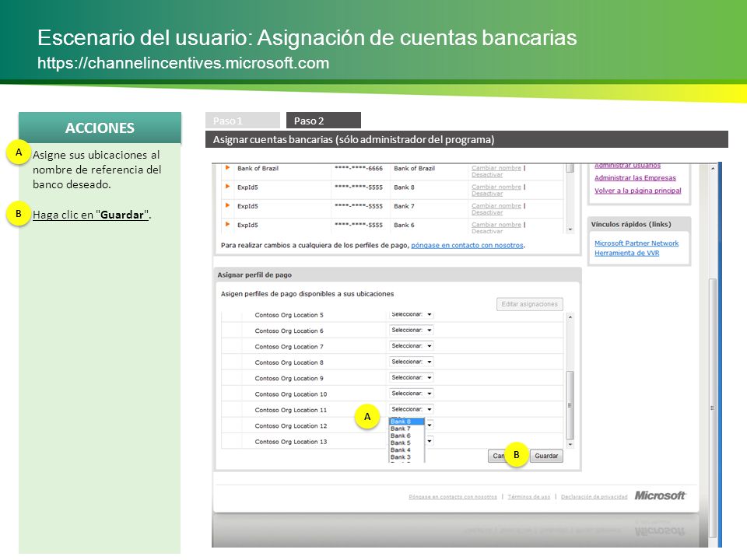Click Cambiar nombre in the Bank 7 row
Viewport: 747px width, 560px height.
click(x=496, y=205)
